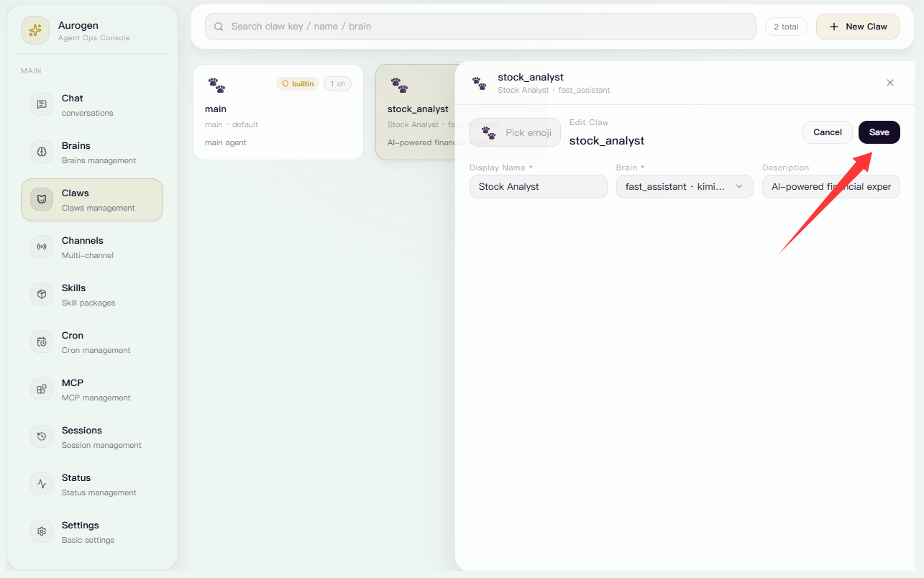This screenshot has height=578, width=924.
Task: Open Channels multi-channel menu item
Action: click(x=92, y=247)
